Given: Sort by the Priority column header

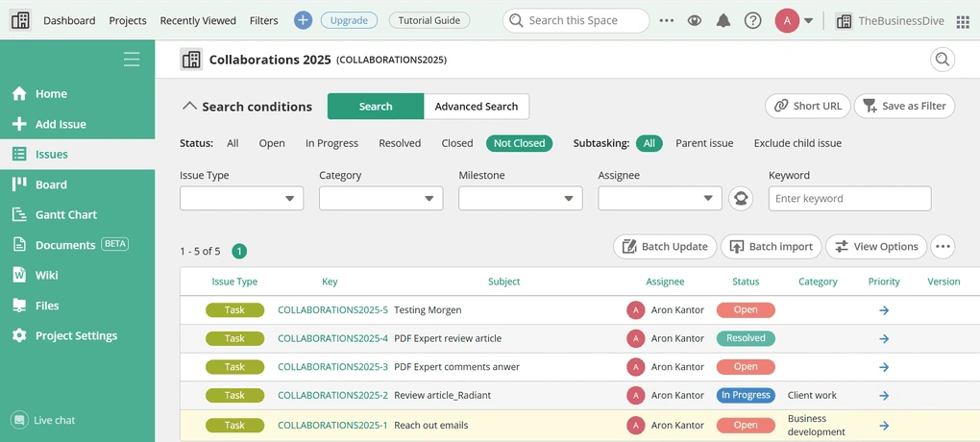Looking at the screenshot, I should pyautogui.click(x=884, y=282).
